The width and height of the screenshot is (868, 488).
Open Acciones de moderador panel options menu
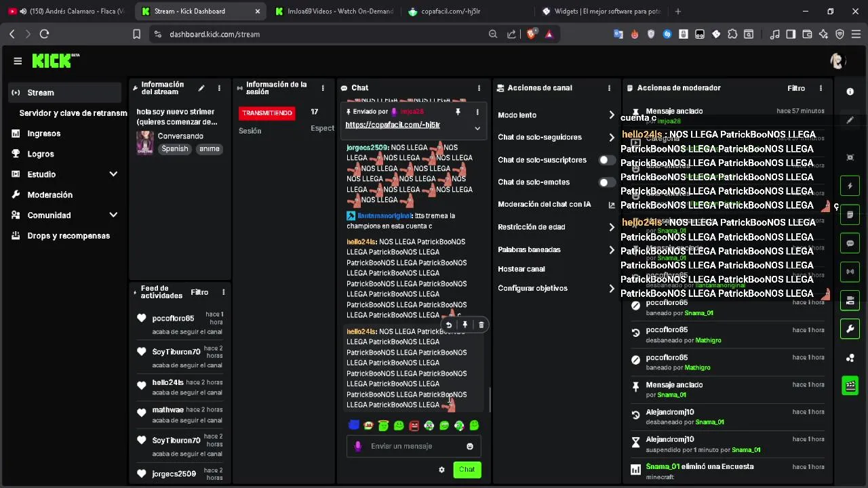click(x=821, y=88)
